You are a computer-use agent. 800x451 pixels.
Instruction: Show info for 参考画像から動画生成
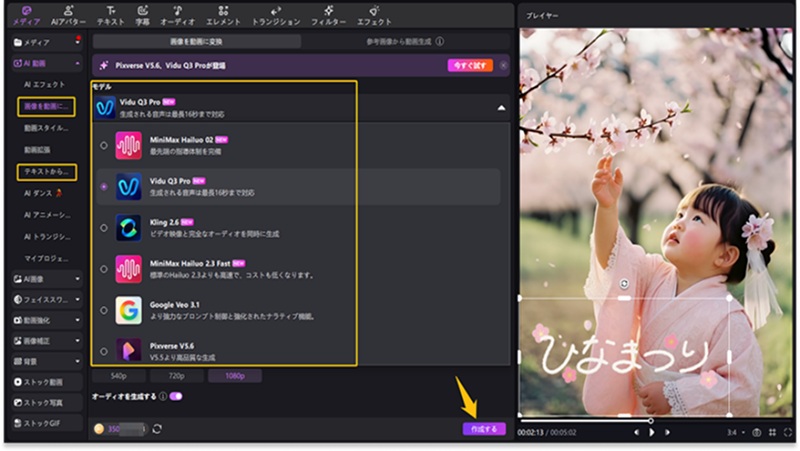pos(440,41)
